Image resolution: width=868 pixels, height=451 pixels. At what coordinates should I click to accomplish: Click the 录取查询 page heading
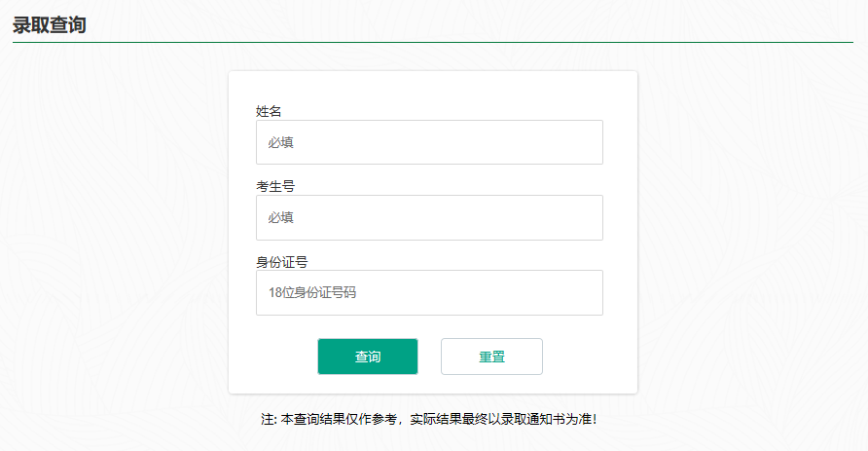point(50,25)
